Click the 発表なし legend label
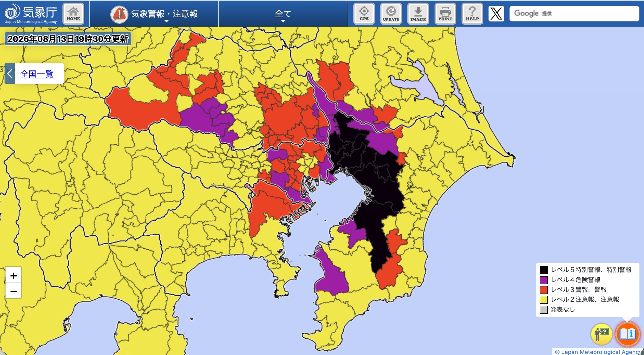Screen dimensions: 644x355 pyautogui.click(x=563, y=309)
